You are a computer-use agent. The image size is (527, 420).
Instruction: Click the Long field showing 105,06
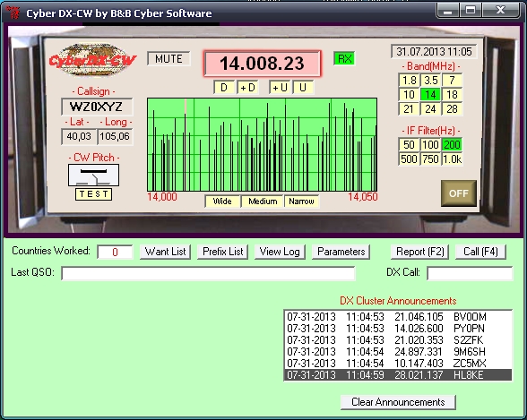tap(115, 136)
